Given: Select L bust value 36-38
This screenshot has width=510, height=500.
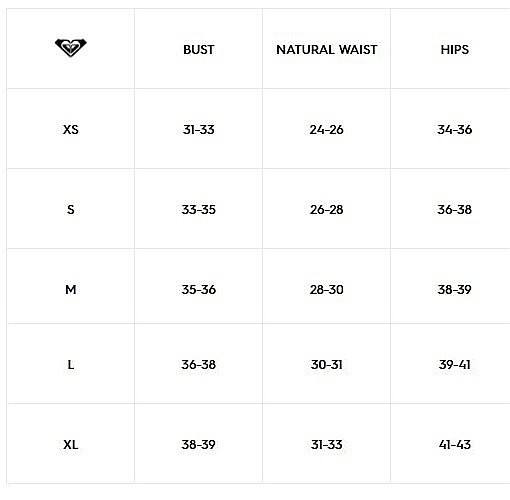Looking at the screenshot, I should [199, 364].
